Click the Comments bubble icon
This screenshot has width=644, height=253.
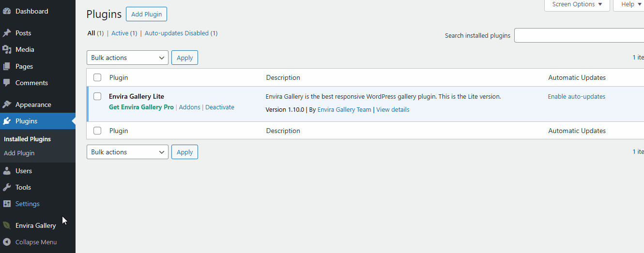coord(7,83)
